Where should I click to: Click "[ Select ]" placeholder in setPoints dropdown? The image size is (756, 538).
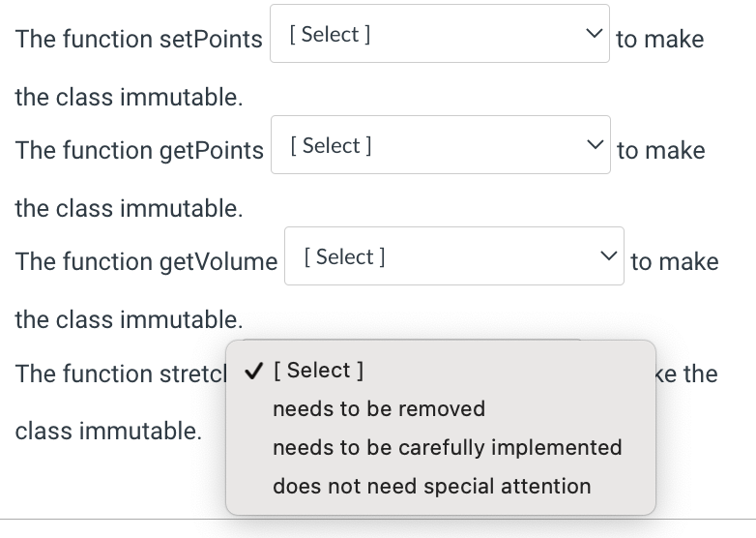tap(331, 35)
